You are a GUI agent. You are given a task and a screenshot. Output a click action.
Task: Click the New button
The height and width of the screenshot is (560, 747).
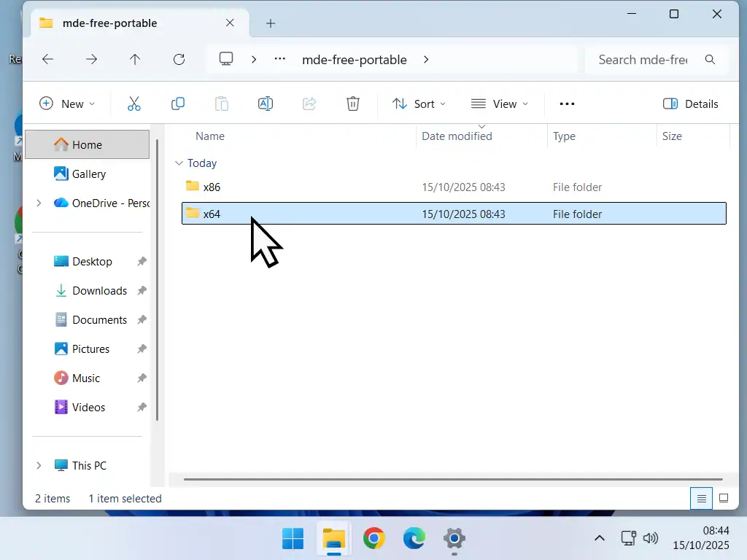(66, 104)
